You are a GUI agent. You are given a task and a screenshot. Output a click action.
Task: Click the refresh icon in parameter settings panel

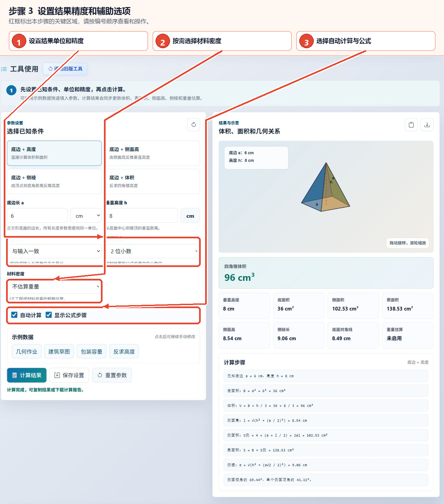[194, 125]
